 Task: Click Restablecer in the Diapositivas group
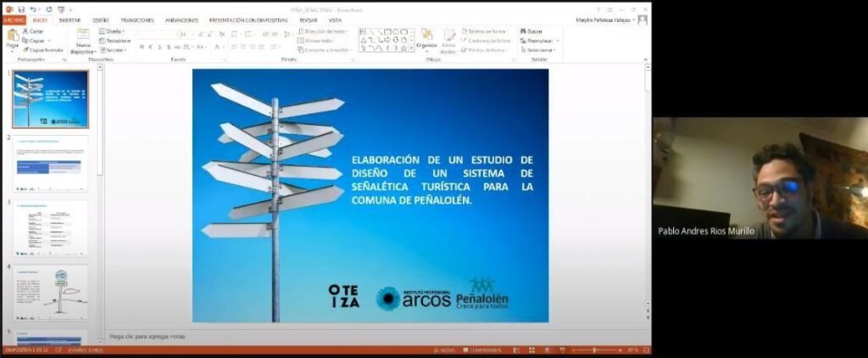pyautogui.click(x=116, y=40)
